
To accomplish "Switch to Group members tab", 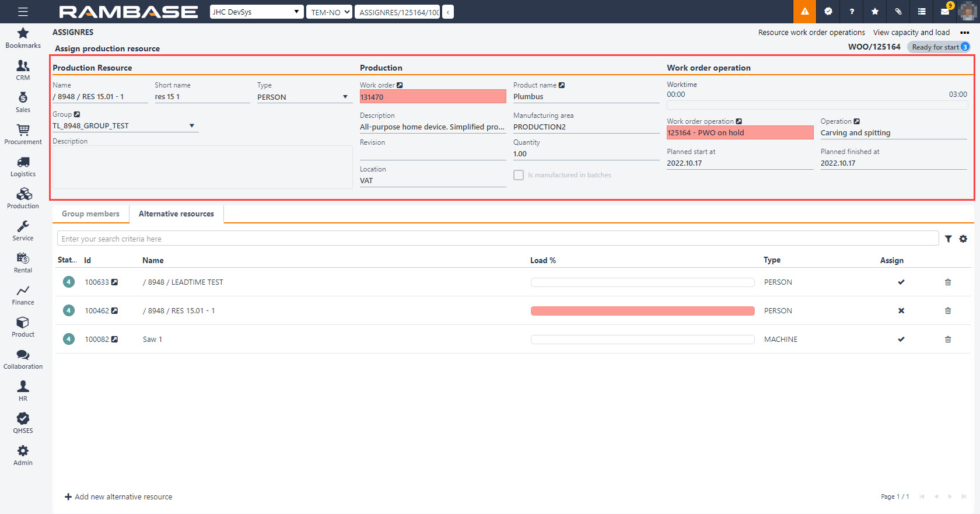I will pos(90,214).
